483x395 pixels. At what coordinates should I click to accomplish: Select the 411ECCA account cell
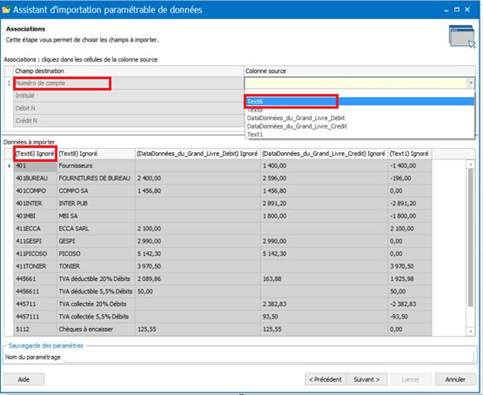click(35, 229)
